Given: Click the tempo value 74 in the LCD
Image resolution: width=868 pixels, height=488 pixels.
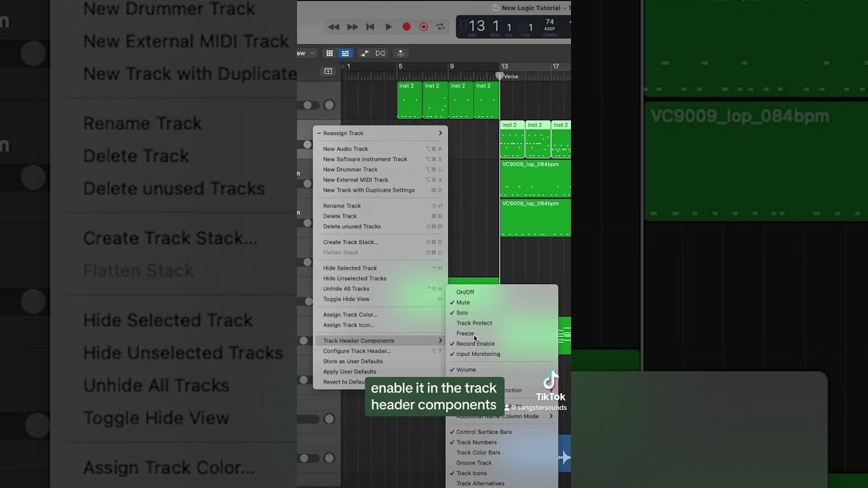Looking at the screenshot, I should click(550, 22).
